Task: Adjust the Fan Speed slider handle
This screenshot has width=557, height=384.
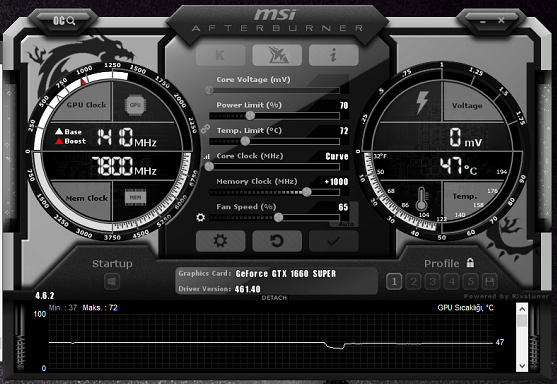Action: tap(278, 217)
